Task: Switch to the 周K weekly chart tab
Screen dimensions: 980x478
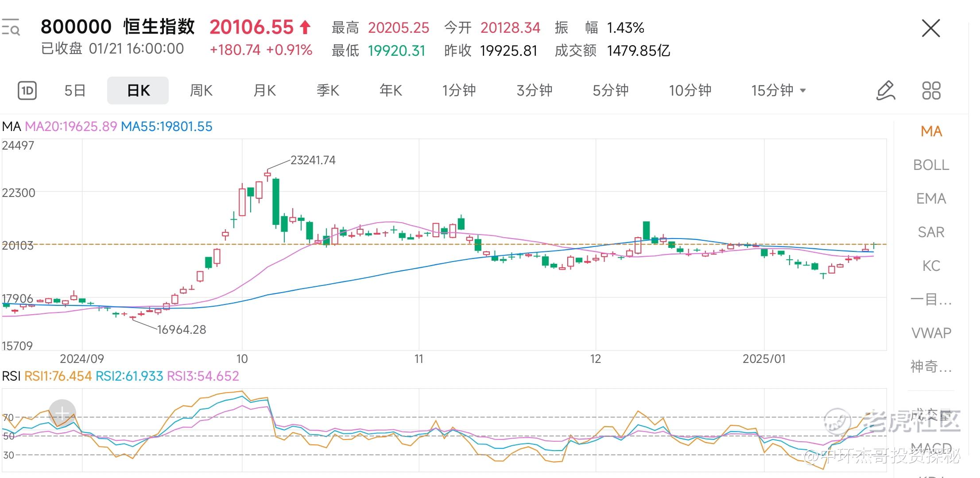Action: point(201,91)
